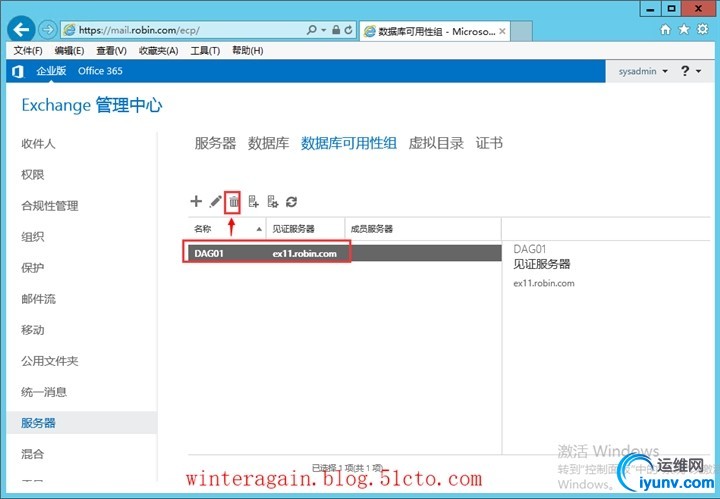
Task: Click ex11.robin.com in the details pane
Action: (x=544, y=283)
